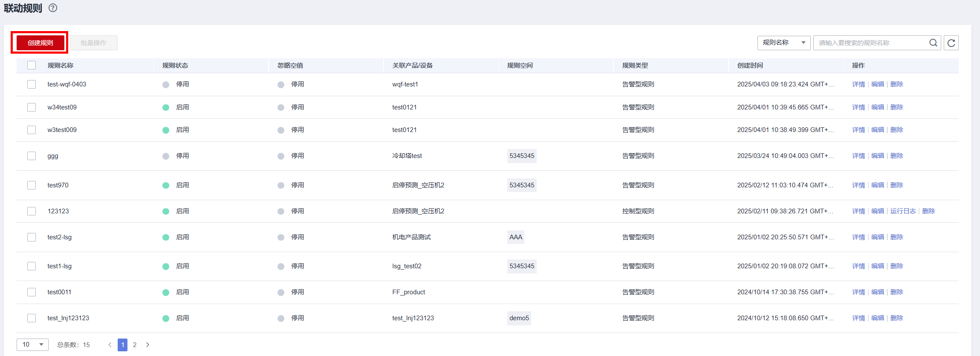Open the help icon beside 联动规则 title
Image resolution: width=980 pixels, height=356 pixels.
[x=53, y=8]
